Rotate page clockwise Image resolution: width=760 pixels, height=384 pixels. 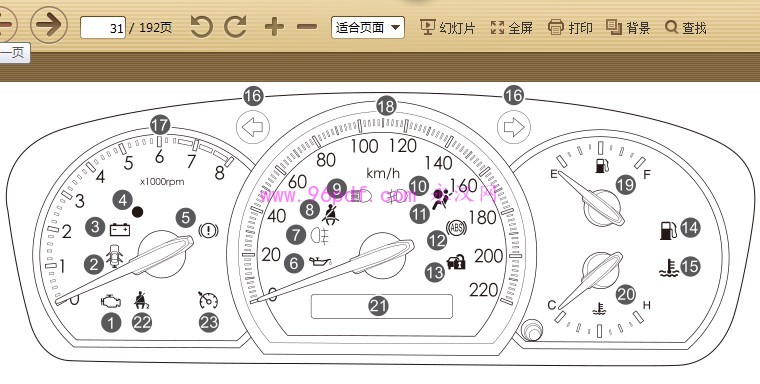(236, 26)
